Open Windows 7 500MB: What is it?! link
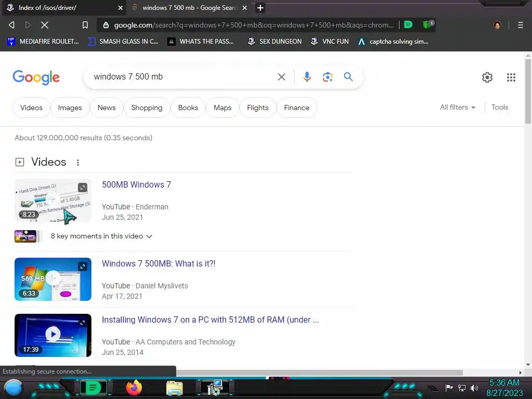The width and height of the screenshot is (532, 399). tap(158, 263)
